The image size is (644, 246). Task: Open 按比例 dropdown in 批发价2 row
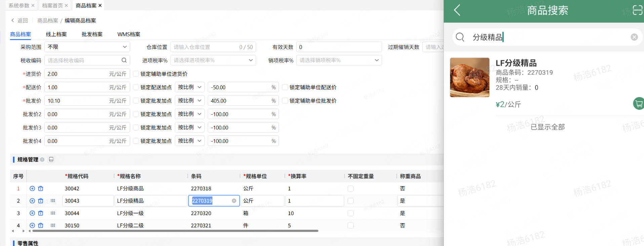click(190, 114)
